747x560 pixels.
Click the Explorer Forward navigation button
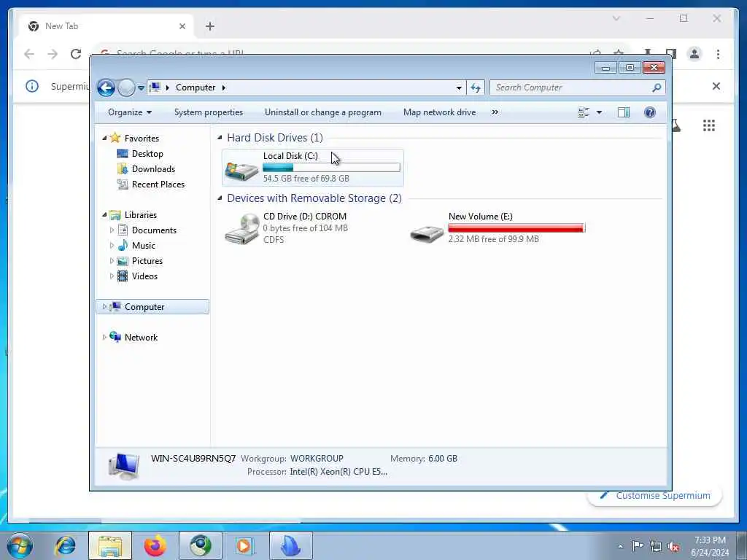126,87
